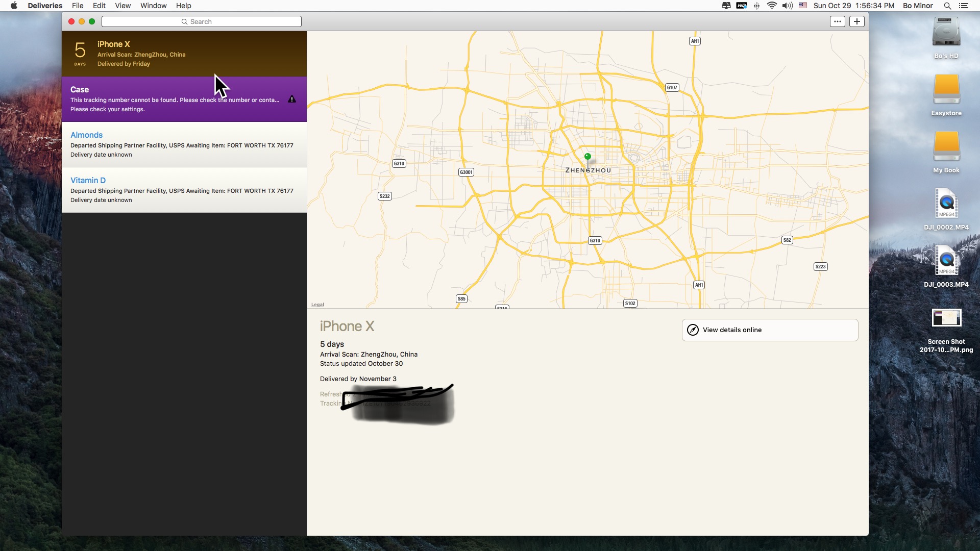Click the G3001 highway marker on map
Image resolution: width=980 pixels, height=551 pixels.
tap(467, 172)
